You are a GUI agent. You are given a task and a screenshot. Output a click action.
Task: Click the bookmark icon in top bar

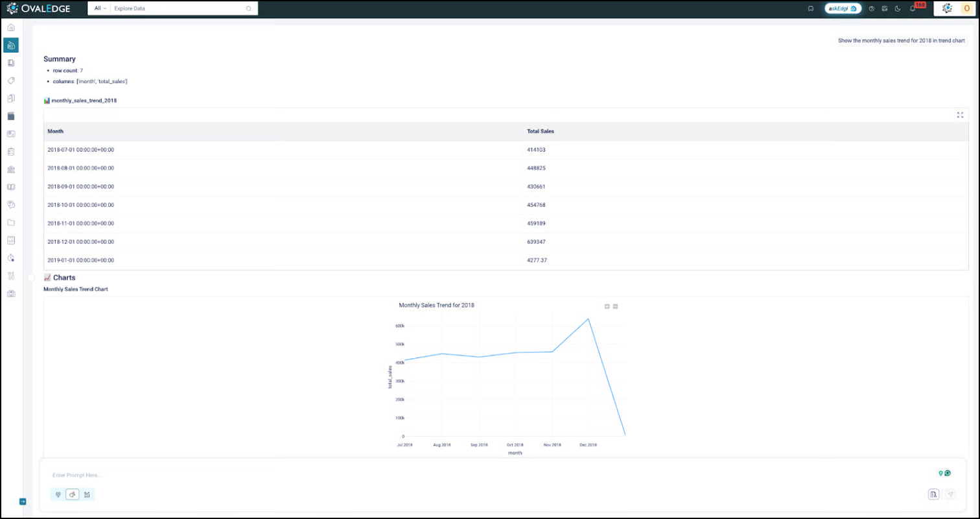click(x=811, y=8)
